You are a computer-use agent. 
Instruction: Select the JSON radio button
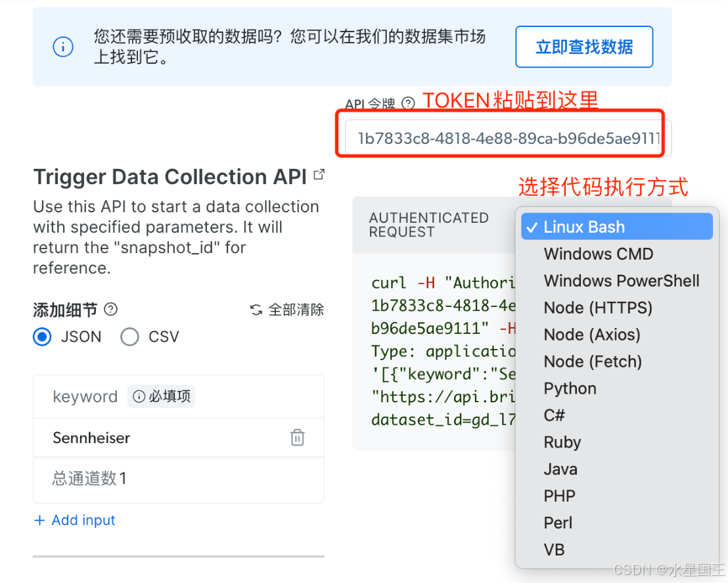point(42,337)
